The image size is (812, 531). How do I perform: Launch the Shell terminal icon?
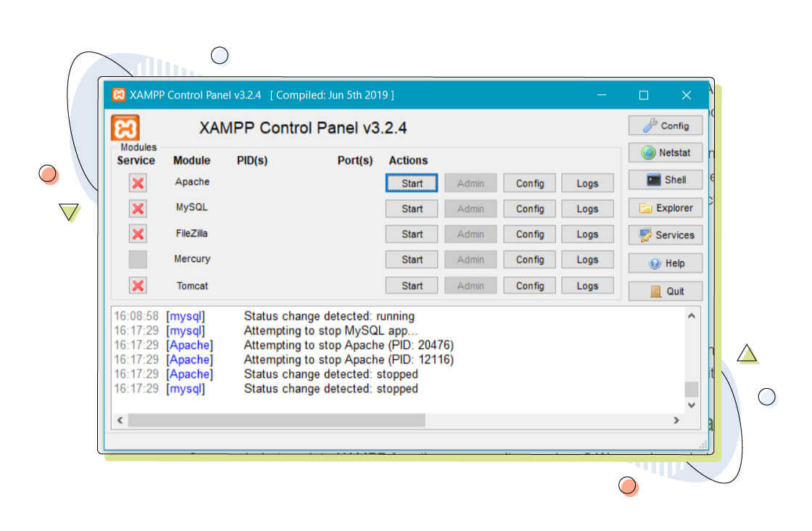click(x=666, y=180)
